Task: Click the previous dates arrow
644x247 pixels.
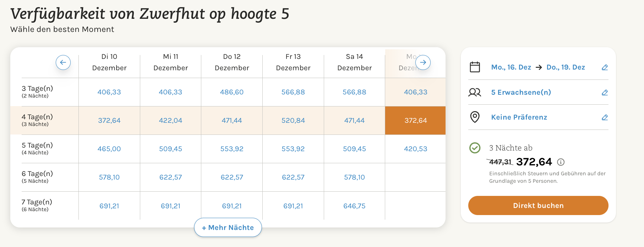Action: [63, 62]
